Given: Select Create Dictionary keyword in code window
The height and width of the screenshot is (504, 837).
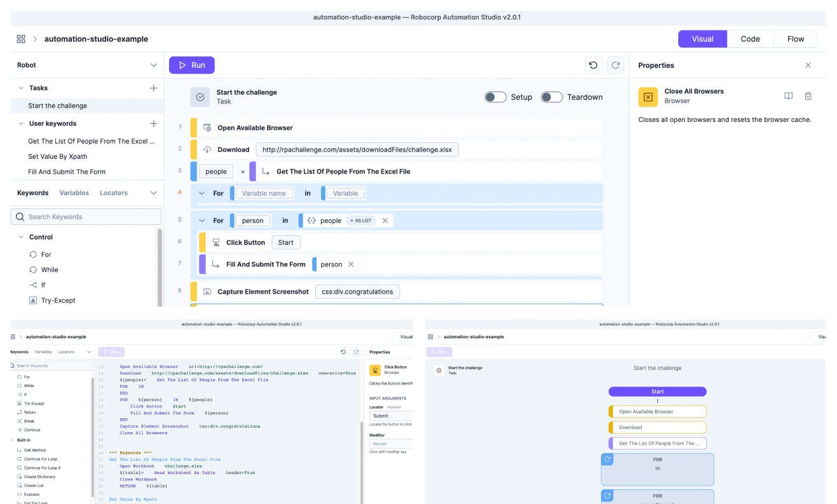Looking at the screenshot, I should (x=39, y=477).
